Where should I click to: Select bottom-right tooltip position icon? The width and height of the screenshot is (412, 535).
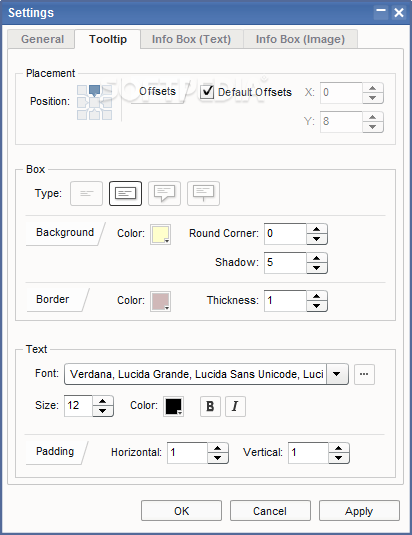pos(107,115)
